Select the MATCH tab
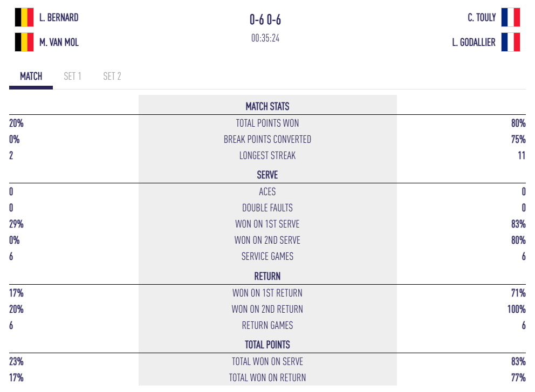The width and height of the screenshot is (535, 392). coord(31,76)
